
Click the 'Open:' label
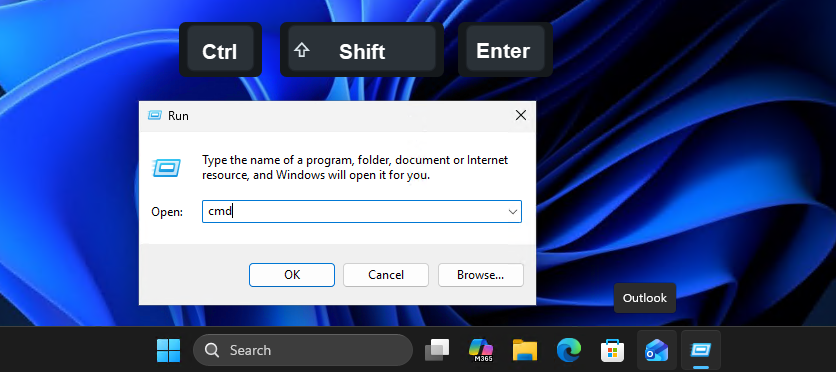(167, 212)
